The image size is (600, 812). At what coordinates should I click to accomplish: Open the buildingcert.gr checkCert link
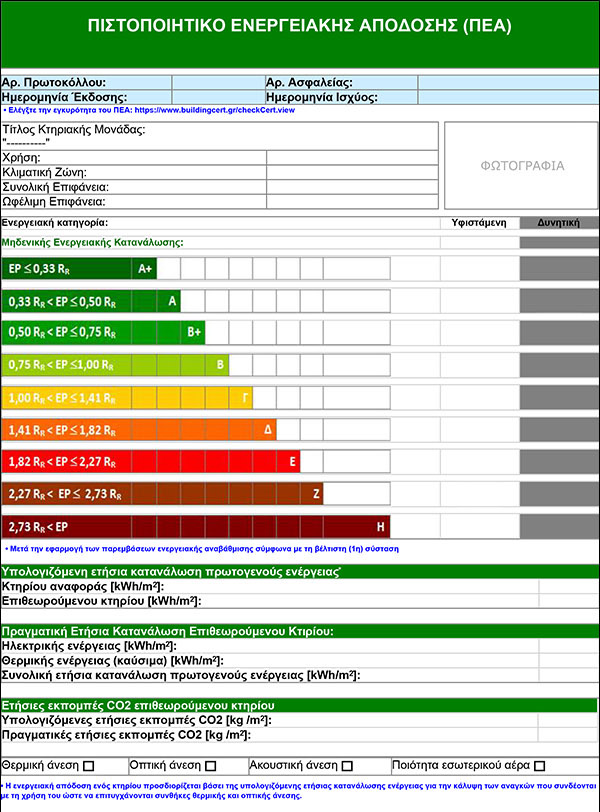(215, 110)
